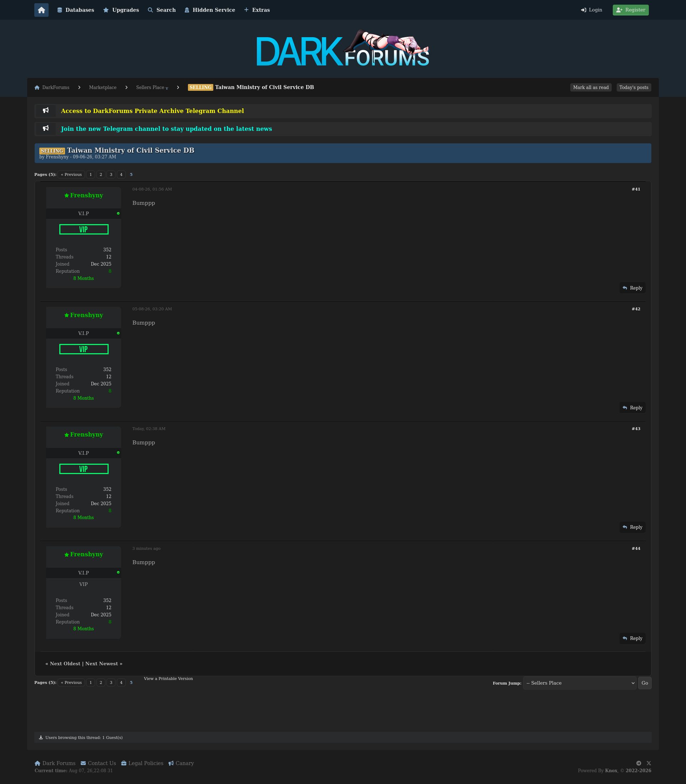This screenshot has width=686, height=784.
Task: Open the Hidden Service menu item
Action: 209,10
